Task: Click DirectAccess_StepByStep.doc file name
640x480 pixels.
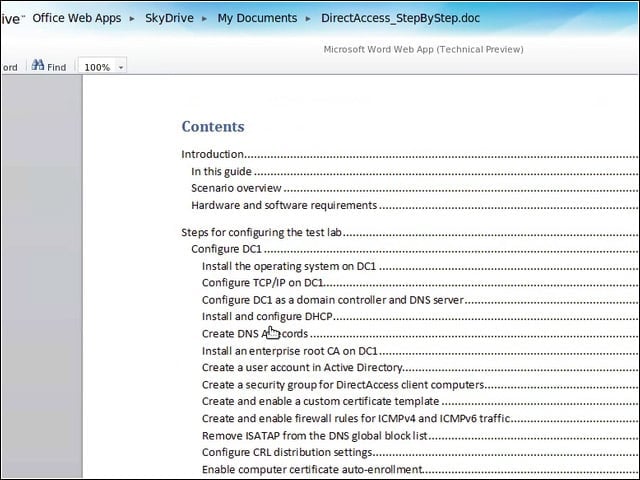Action: click(x=400, y=18)
